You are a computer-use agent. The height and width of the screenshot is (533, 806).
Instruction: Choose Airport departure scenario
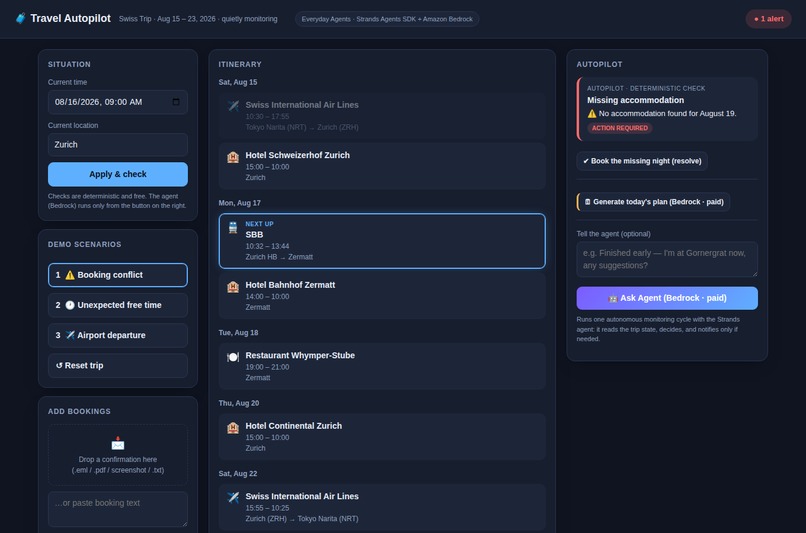tap(118, 335)
